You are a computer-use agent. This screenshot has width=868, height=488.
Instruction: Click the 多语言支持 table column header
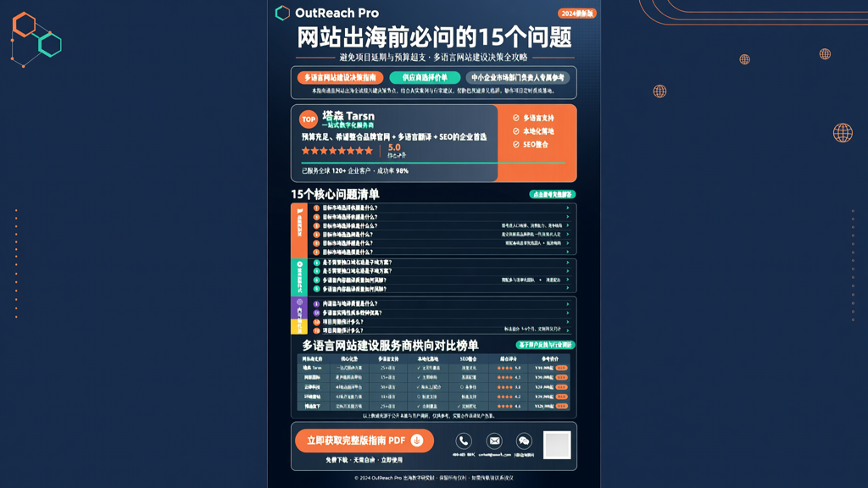click(x=387, y=358)
